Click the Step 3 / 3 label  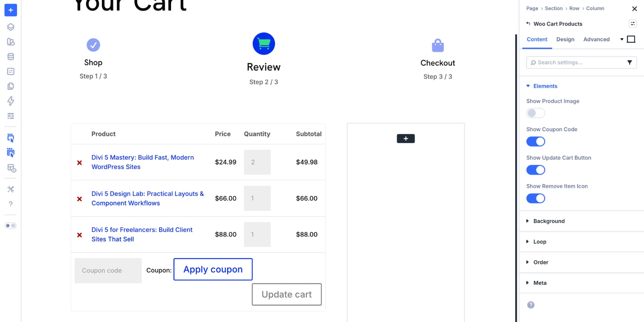pos(438,77)
